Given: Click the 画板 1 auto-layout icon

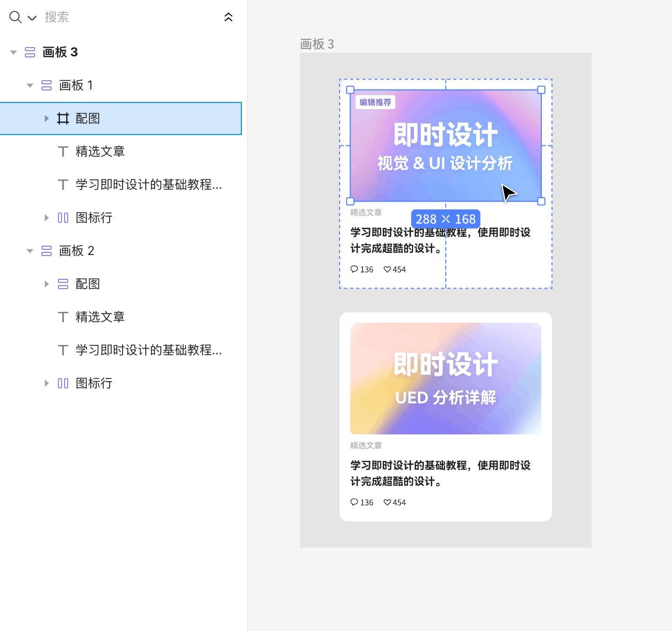Looking at the screenshot, I should [x=47, y=85].
